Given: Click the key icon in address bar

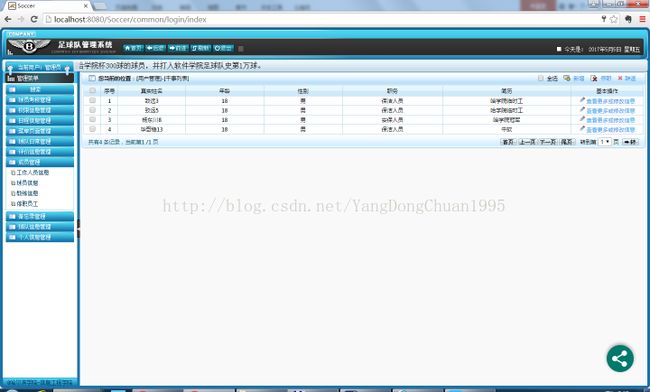Looking at the screenshot, I should click(x=604, y=19).
